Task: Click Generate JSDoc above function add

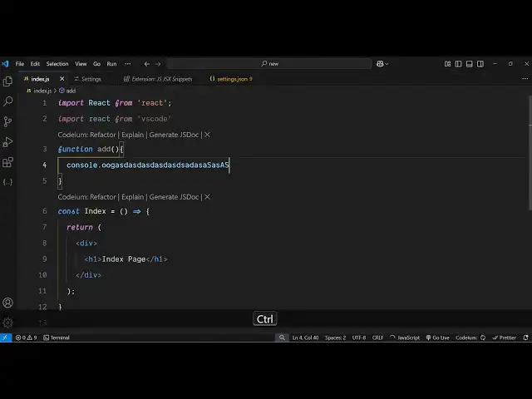Action: click(174, 135)
